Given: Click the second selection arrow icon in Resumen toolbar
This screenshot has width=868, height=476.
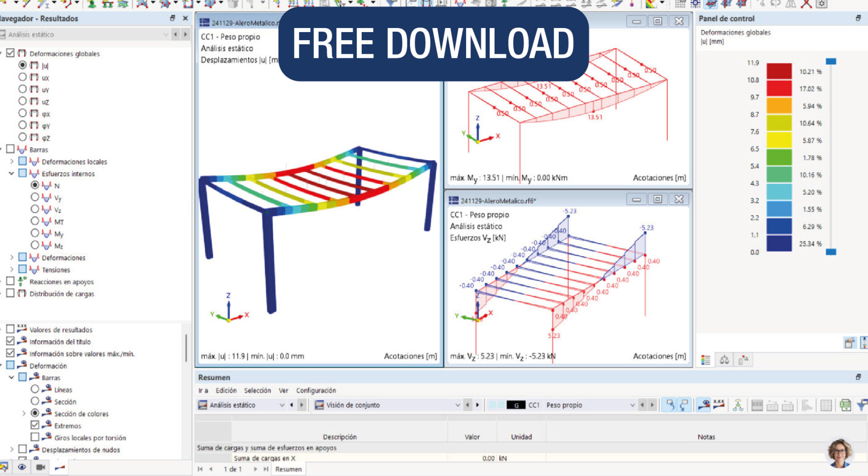Looking at the screenshot, I should point(684,405).
